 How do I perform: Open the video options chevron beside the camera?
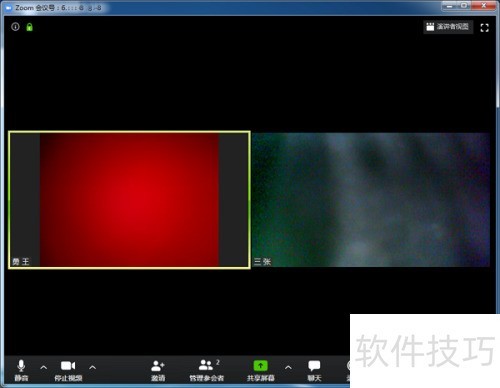[x=93, y=367]
